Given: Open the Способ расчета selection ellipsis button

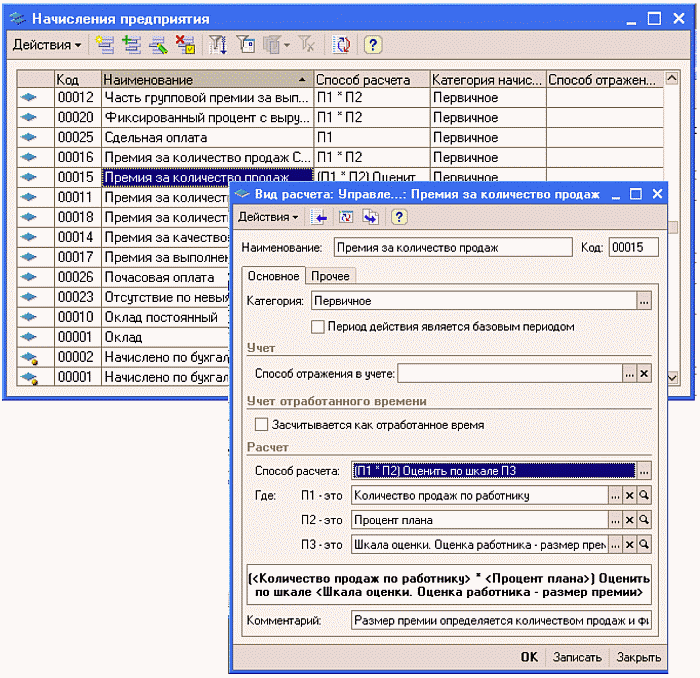Looking at the screenshot, I should tap(645, 470).
